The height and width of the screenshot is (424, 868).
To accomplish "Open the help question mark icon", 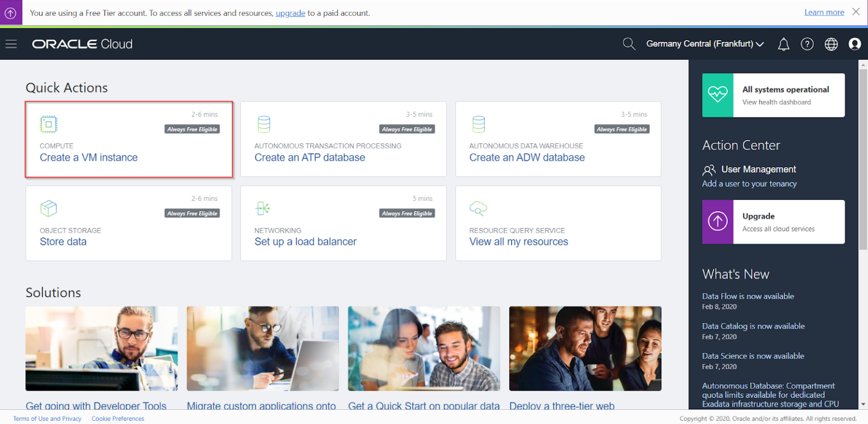I will pos(807,44).
